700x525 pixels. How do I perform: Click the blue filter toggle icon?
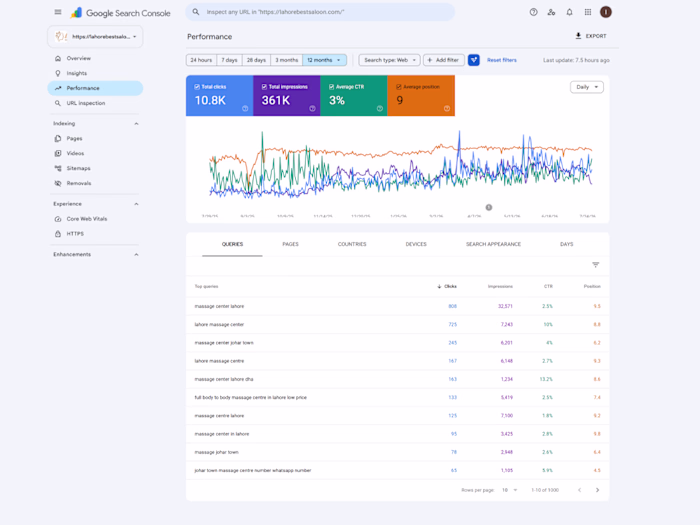[x=474, y=60]
